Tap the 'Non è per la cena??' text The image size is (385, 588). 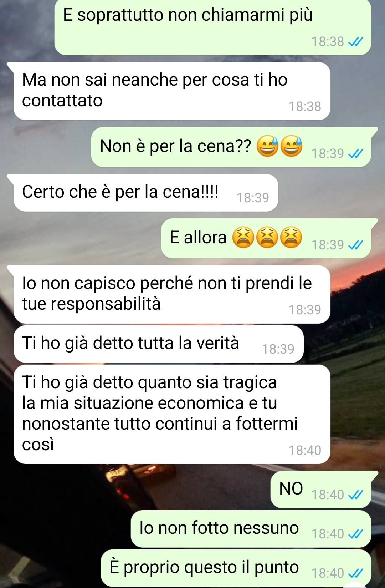[x=175, y=146]
